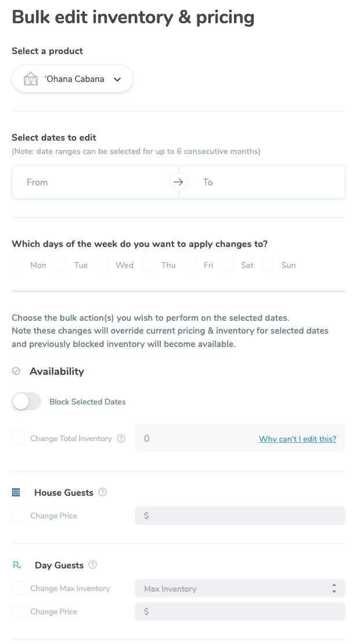360x644 pixels.
Task: Click Day Guests price input field
Action: [240, 611]
